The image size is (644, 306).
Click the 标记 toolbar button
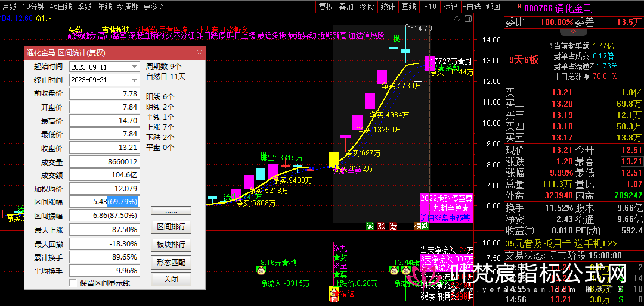click(x=450, y=7)
